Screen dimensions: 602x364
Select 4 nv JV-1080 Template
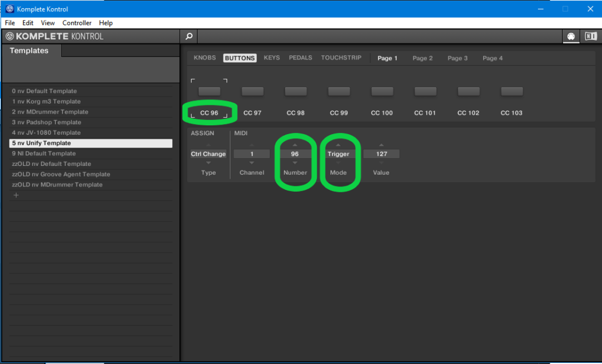pos(91,132)
